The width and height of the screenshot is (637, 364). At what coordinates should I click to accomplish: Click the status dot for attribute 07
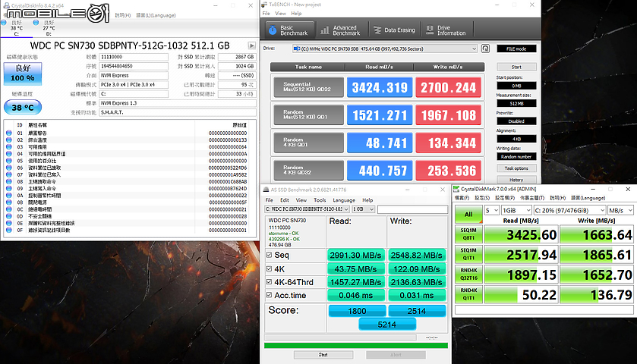pyautogui.click(x=9, y=174)
